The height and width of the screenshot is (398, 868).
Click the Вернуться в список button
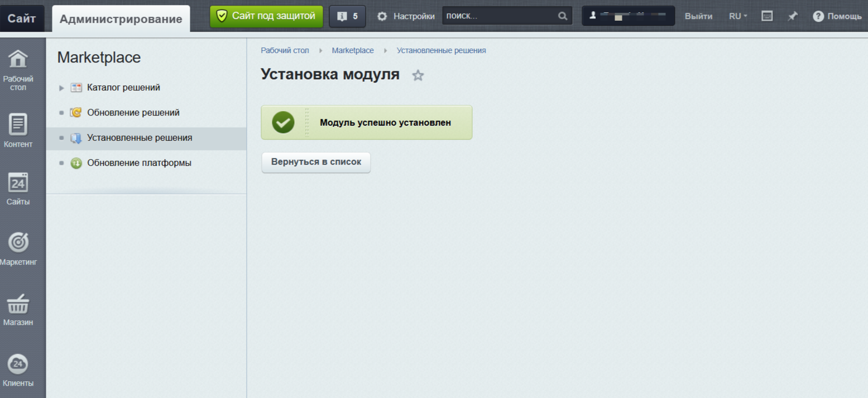(316, 162)
